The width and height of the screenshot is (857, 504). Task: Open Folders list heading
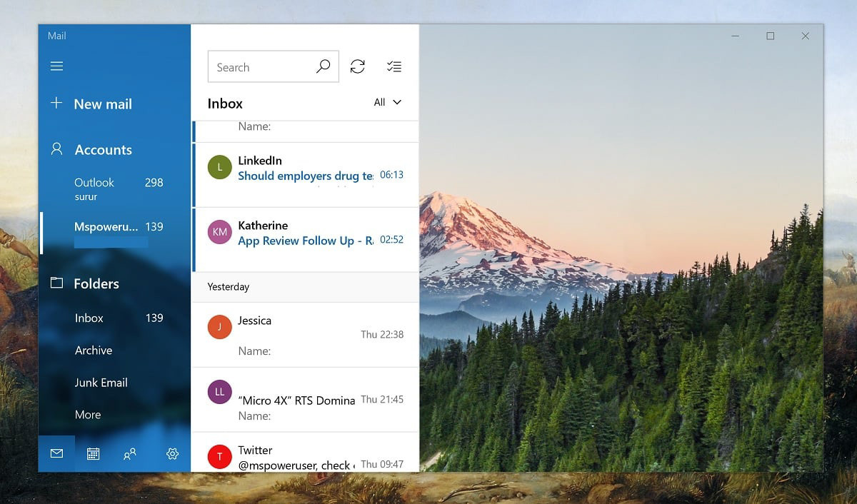(96, 283)
